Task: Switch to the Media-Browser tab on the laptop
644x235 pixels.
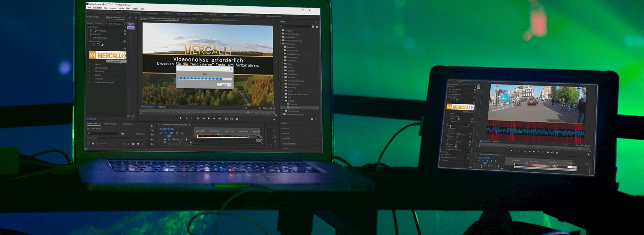Action: pyautogui.click(x=111, y=124)
